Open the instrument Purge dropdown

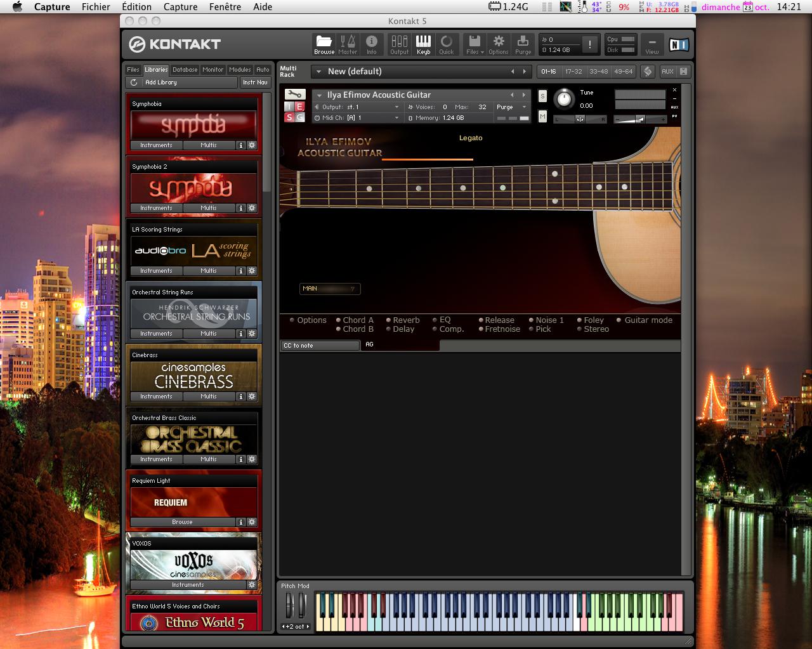[x=511, y=107]
